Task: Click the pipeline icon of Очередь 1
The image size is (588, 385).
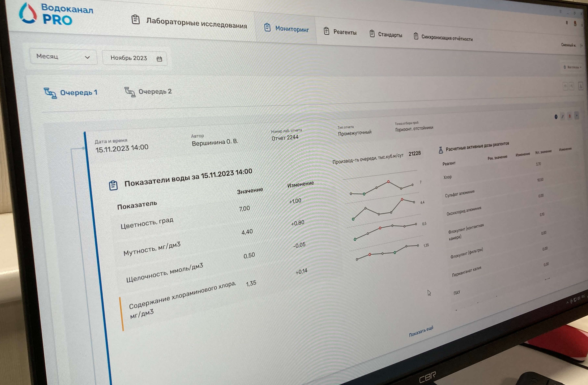Action: [x=50, y=93]
